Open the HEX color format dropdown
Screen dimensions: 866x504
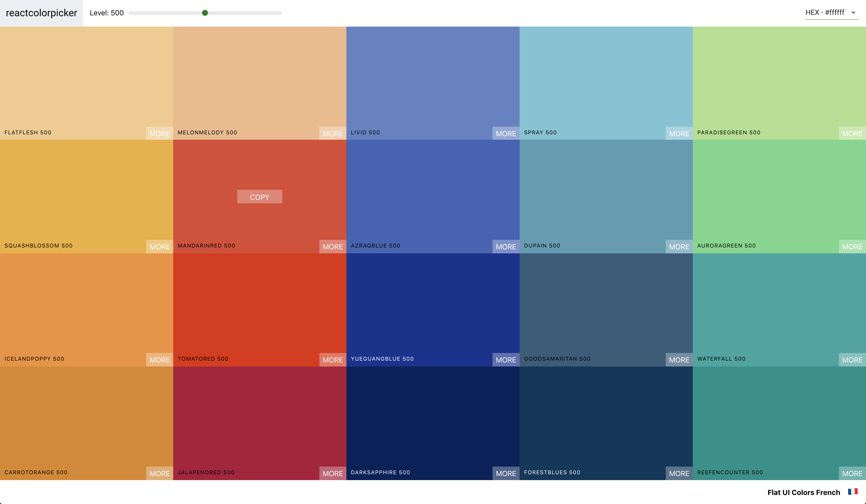(825, 13)
